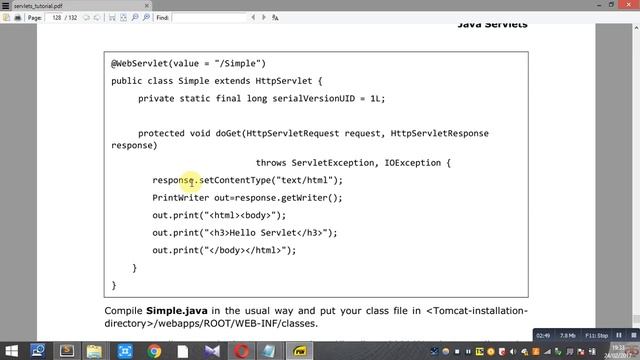Click the serialVersionUID code line
The width and height of the screenshot is (640, 360).
[x=261, y=98]
